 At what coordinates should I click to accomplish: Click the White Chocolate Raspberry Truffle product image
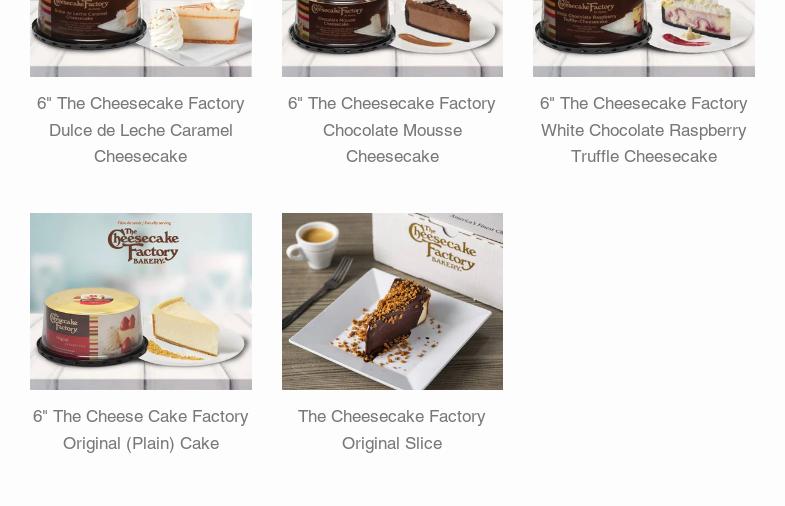tap(644, 38)
